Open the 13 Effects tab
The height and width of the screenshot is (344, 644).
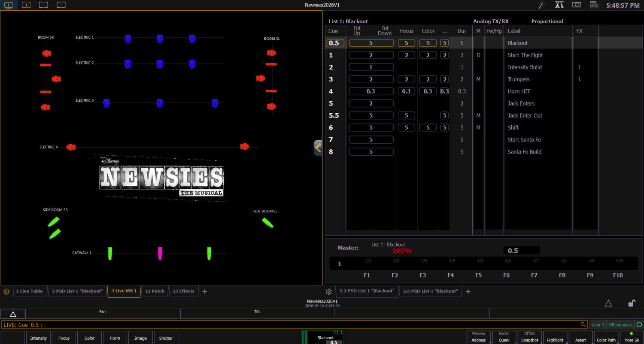pyautogui.click(x=183, y=291)
